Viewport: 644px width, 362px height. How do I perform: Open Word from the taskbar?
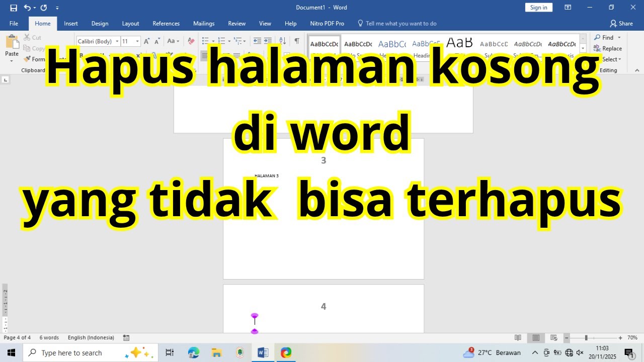pos(263,352)
